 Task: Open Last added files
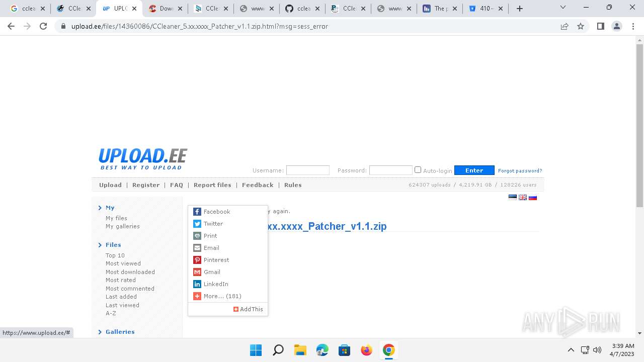coord(121,297)
